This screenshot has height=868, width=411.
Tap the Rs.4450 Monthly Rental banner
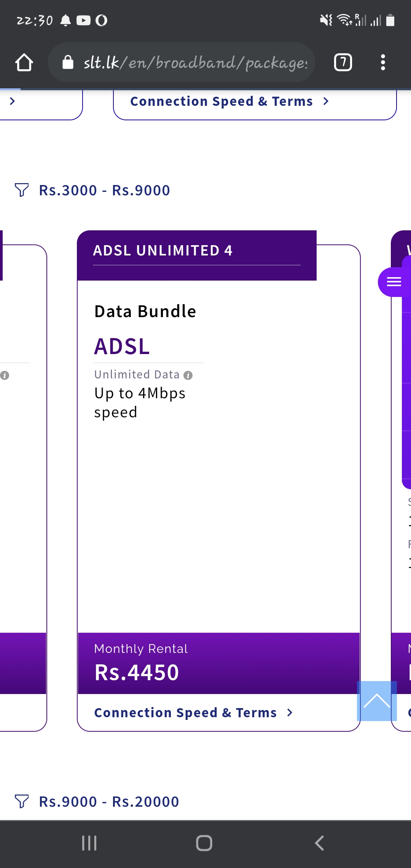(x=219, y=663)
